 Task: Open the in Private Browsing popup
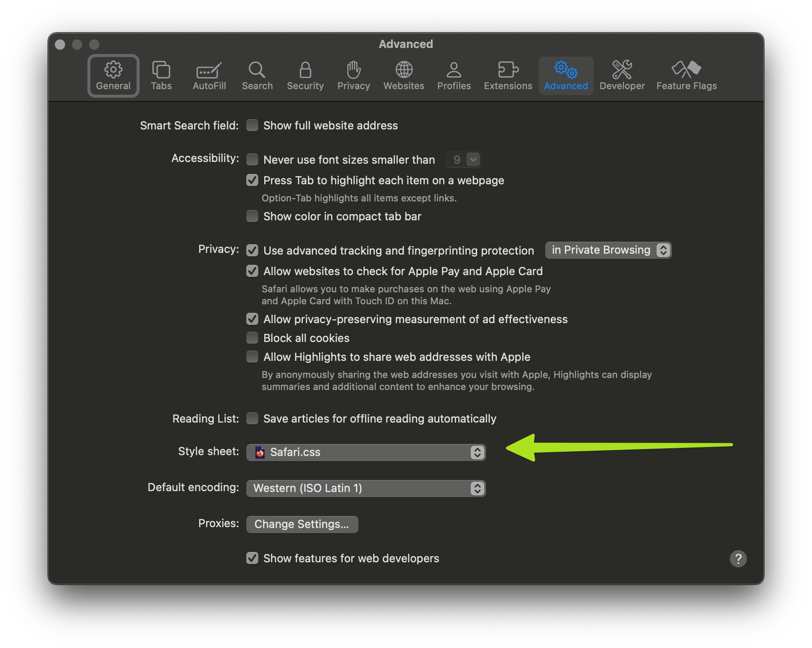(x=608, y=250)
